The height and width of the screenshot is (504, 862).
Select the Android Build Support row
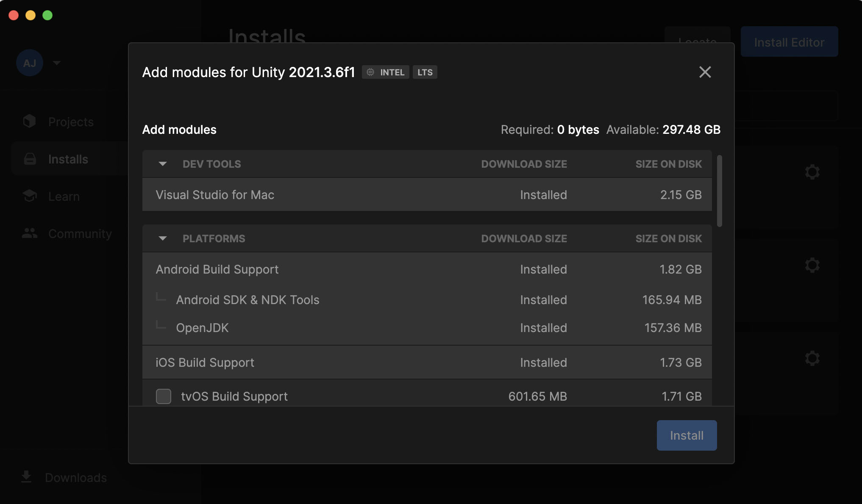[427, 269]
